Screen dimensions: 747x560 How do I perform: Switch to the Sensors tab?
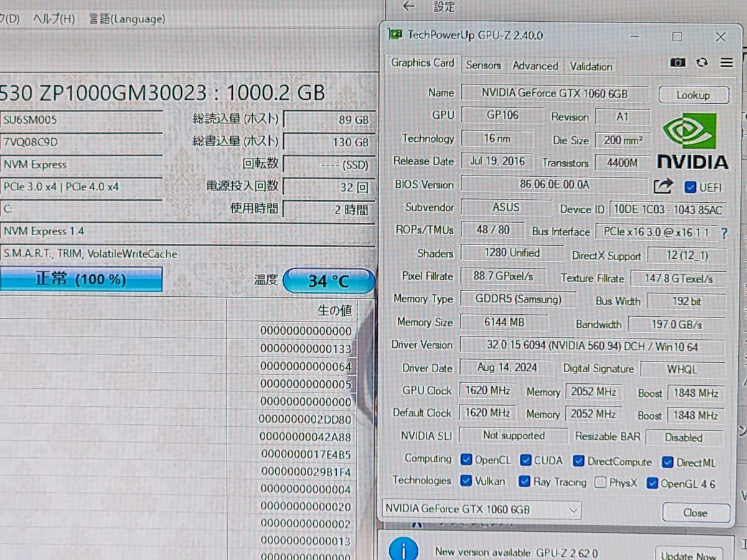[x=483, y=65]
